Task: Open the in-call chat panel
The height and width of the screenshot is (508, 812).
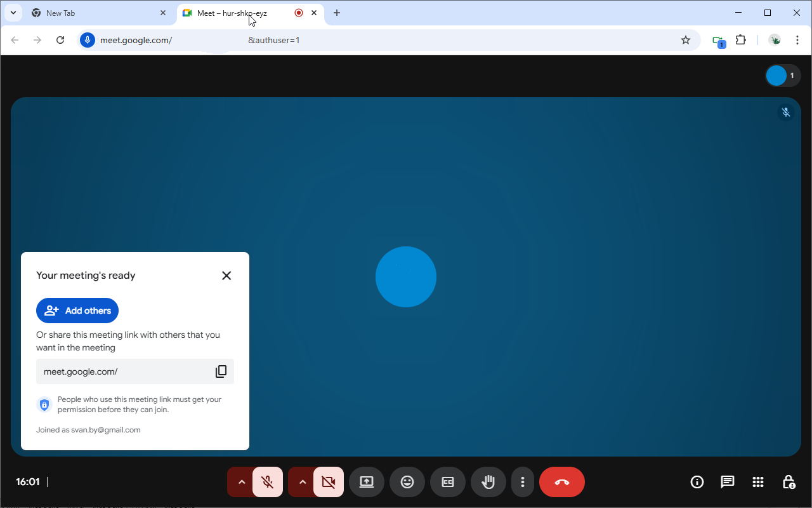Action: pyautogui.click(x=727, y=482)
